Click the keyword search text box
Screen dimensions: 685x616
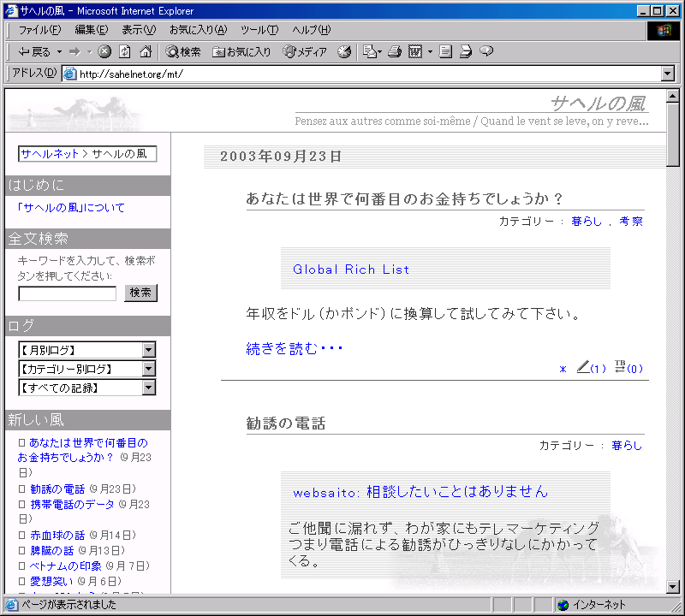pyautogui.click(x=68, y=293)
